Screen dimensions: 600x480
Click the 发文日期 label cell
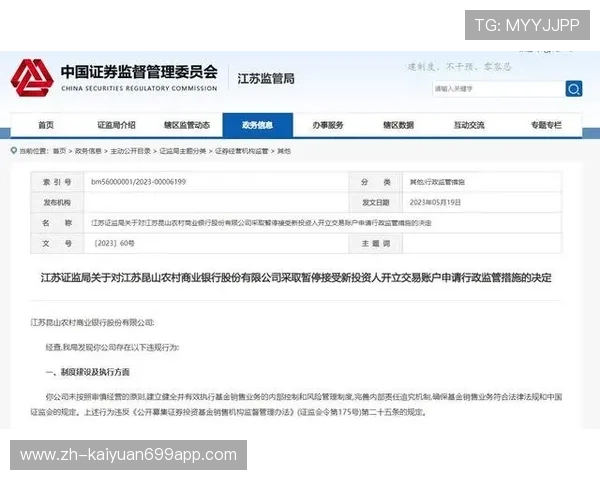[376, 202]
